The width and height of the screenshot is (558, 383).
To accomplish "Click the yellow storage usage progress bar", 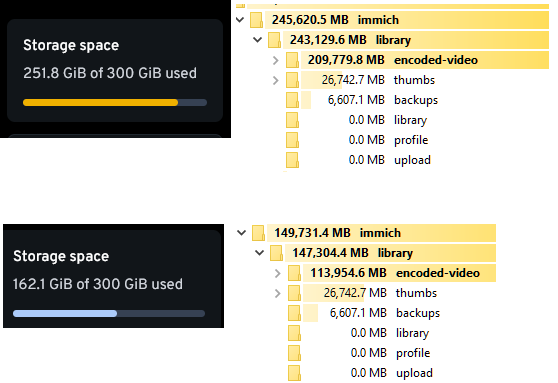I will (x=115, y=103).
